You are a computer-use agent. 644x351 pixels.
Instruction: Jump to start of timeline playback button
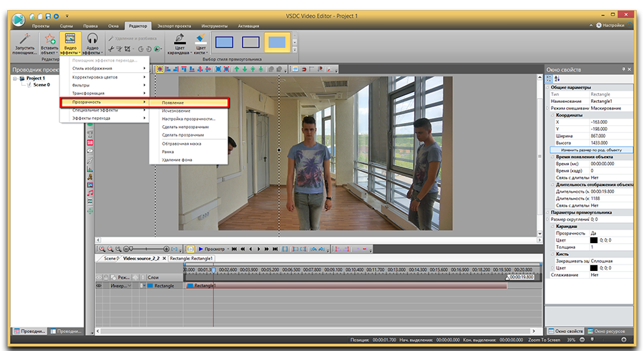pyautogui.click(x=234, y=249)
